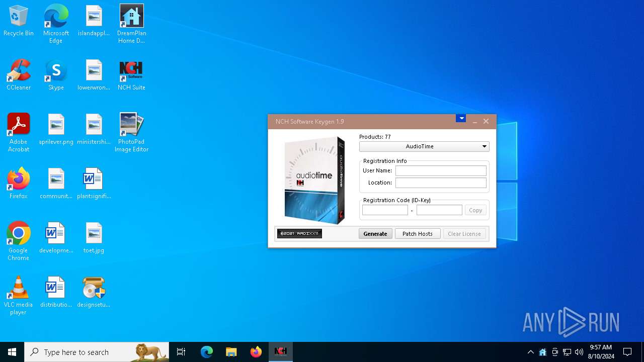Select the designsetu... installer icon
Image resolution: width=644 pixels, height=362 pixels.
pyautogui.click(x=94, y=293)
